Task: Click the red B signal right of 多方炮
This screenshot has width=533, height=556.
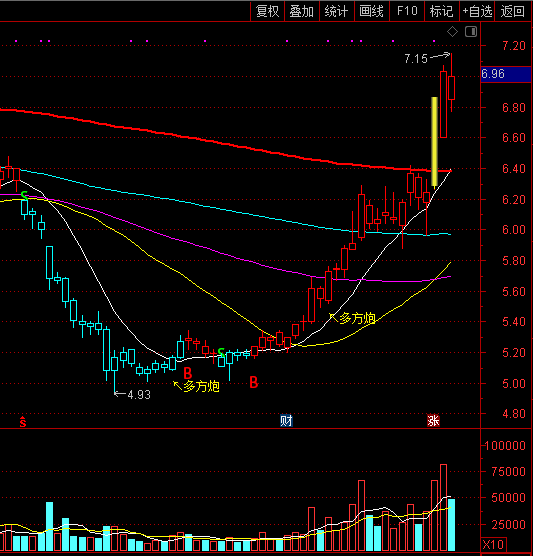Action: click(254, 382)
